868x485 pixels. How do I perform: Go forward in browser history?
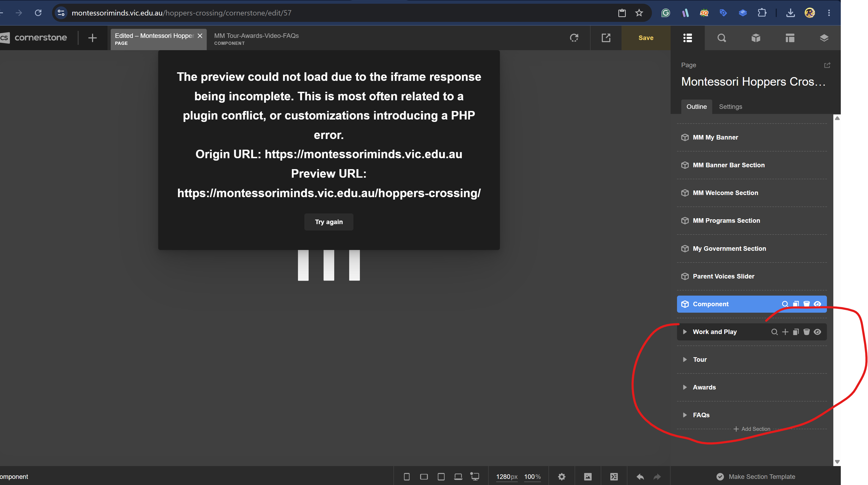pos(19,13)
